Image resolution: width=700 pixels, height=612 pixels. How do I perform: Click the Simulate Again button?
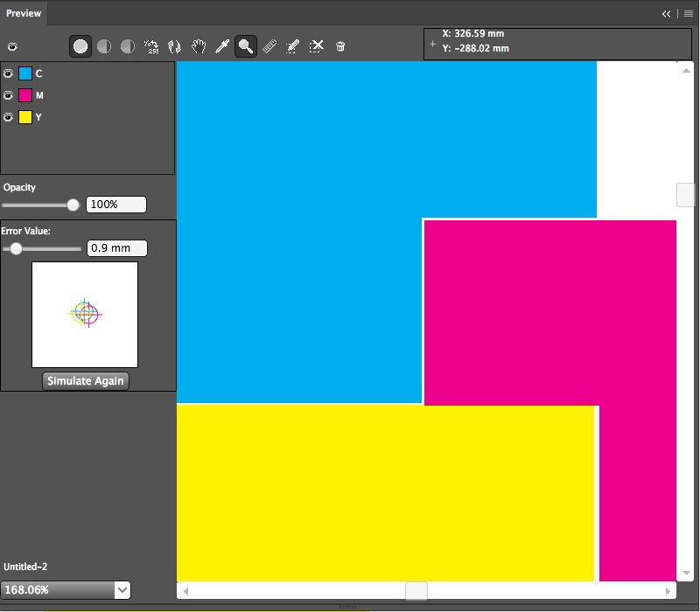click(86, 381)
